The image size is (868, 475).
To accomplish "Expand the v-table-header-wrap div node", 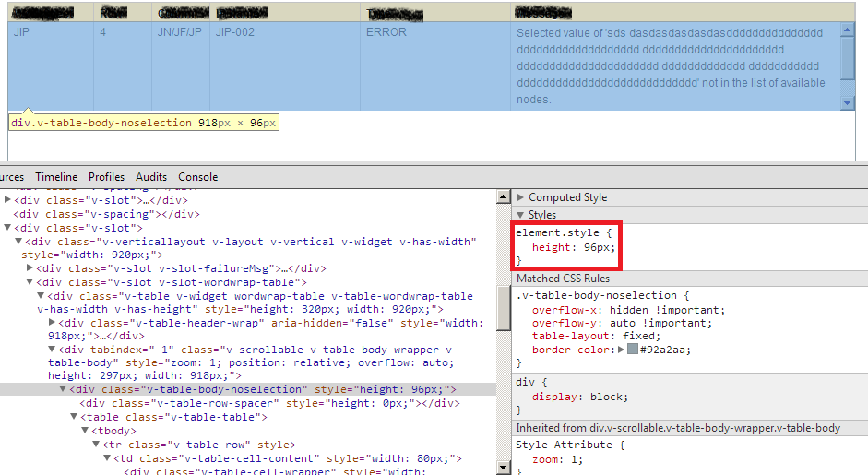I will point(52,323).
